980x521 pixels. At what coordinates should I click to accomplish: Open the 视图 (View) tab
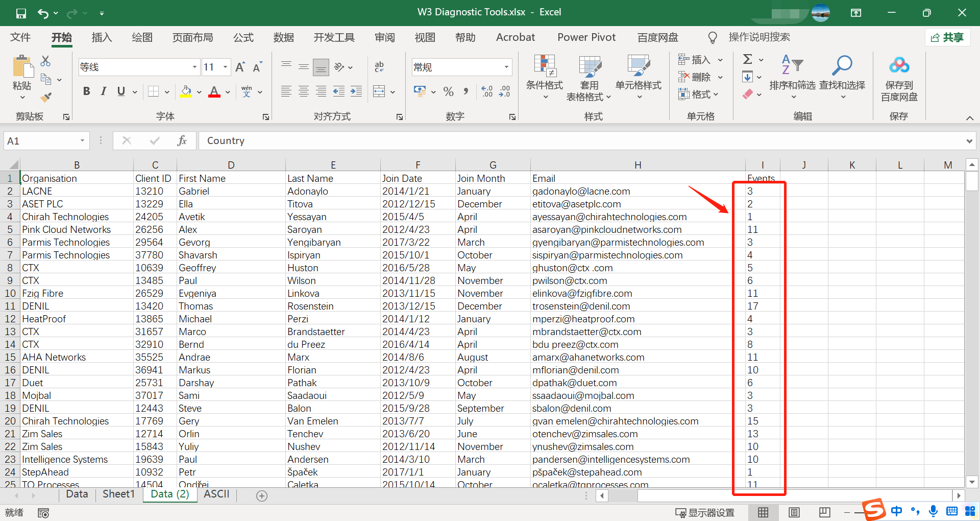point(425,37)
